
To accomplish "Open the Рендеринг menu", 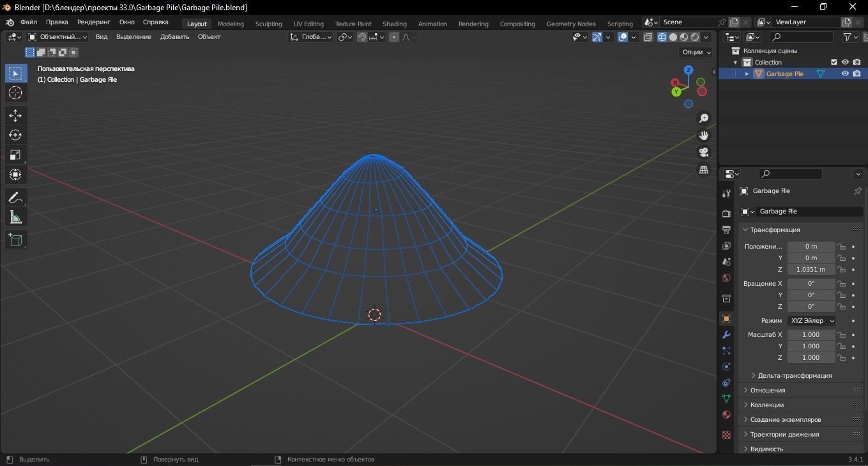I will click(x=94, y=22).
